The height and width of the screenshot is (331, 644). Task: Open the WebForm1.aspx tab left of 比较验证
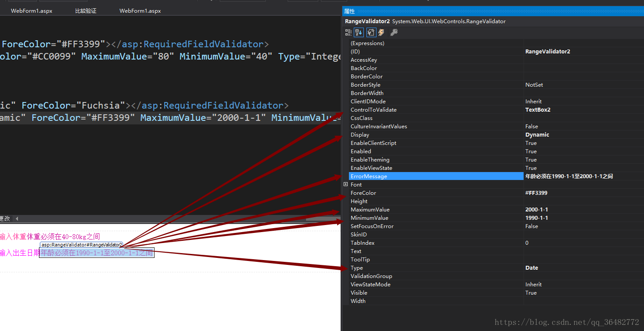tap(32, 11)
